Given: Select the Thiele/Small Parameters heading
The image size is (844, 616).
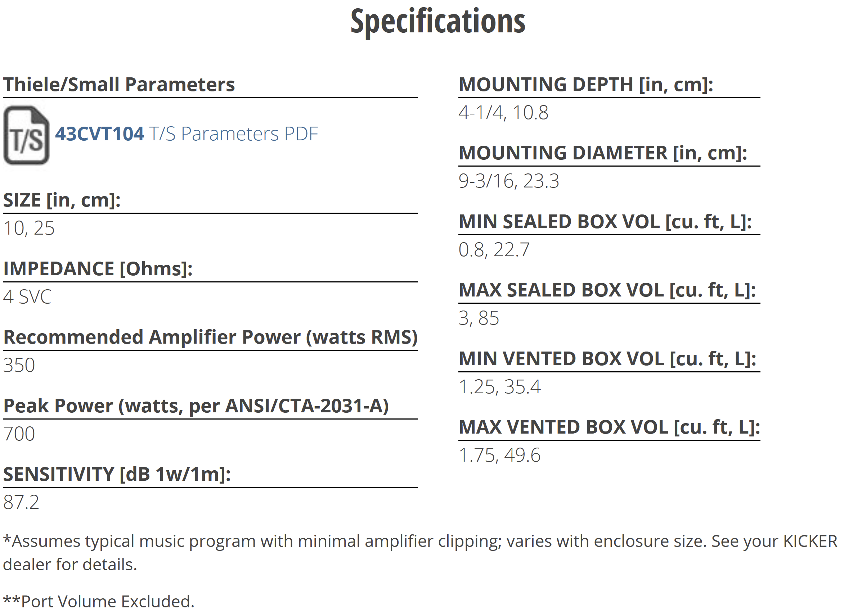Looking at the screenshot, I should pyautogui.click(x=119, y=84).
